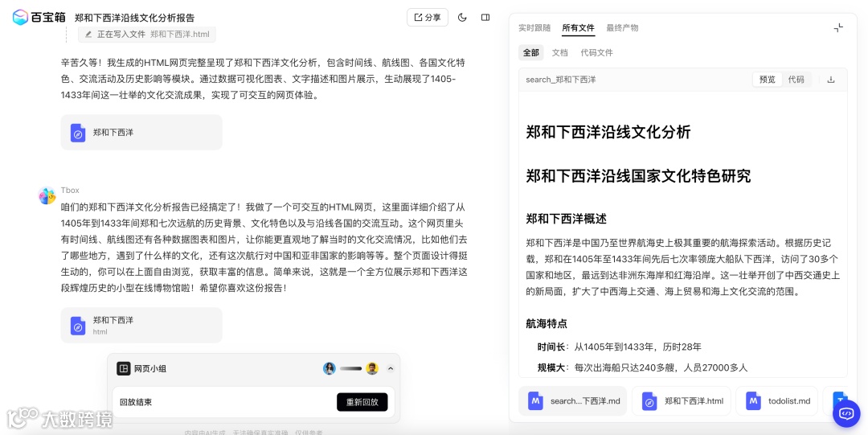This screenshot has height=435, width=868.
Task: Click the compass icon on 郑和下西洋.html chip
Action: click(x=649, y=400)
